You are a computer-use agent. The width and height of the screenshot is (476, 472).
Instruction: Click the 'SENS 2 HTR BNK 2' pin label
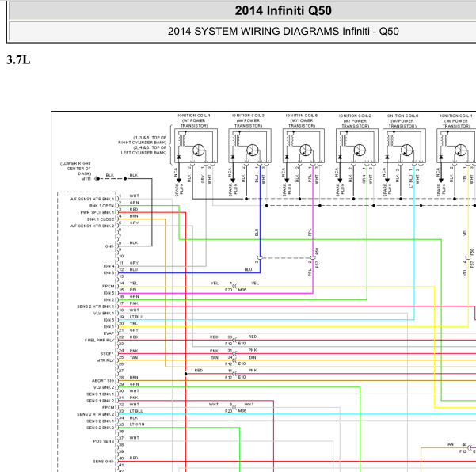pos(96,414)
